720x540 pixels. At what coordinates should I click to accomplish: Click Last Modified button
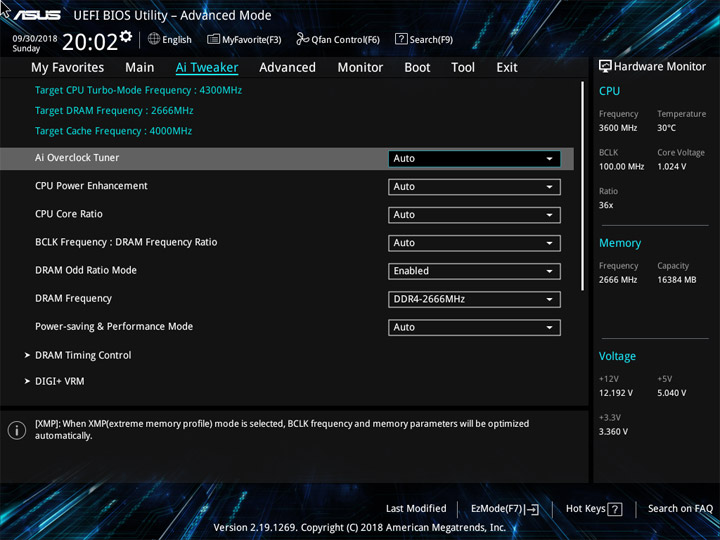416,508
